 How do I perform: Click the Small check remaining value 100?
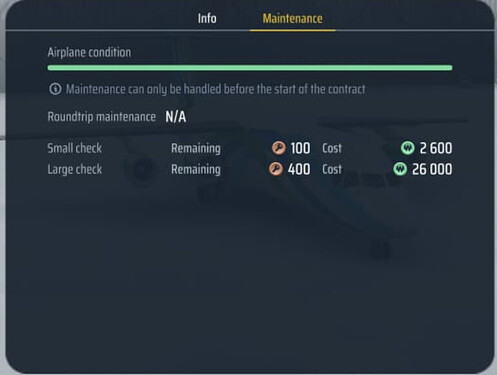(300, 148)
